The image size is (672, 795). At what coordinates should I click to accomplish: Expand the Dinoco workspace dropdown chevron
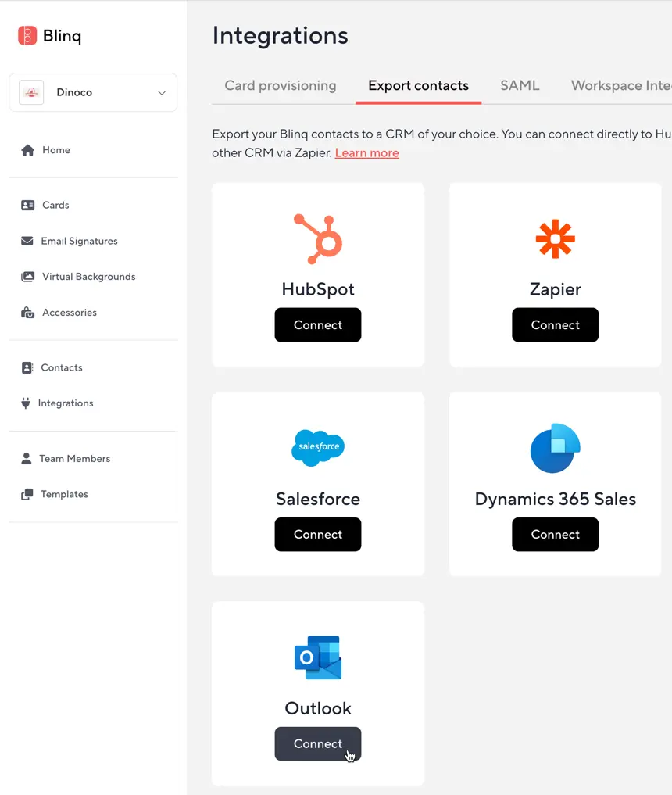coord(162,93)
